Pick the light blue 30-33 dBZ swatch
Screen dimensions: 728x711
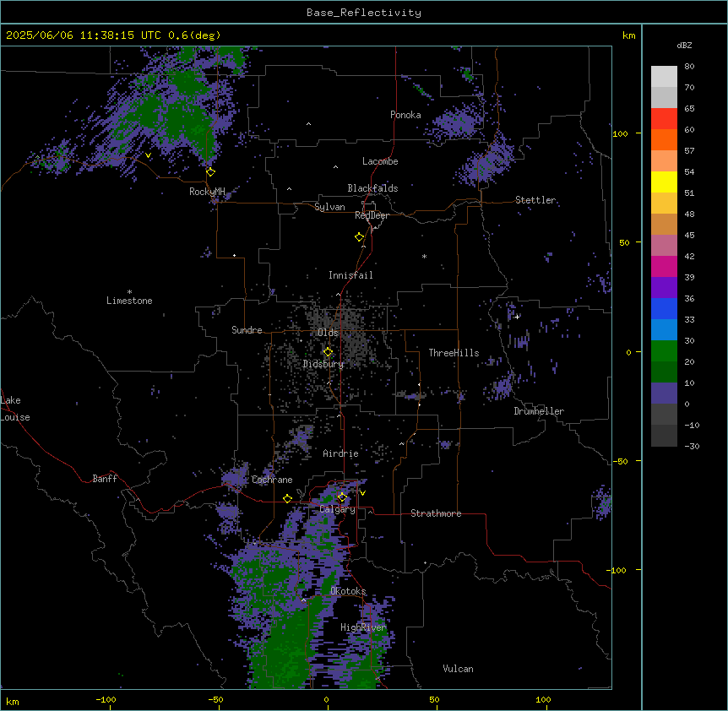pos(664,330)
